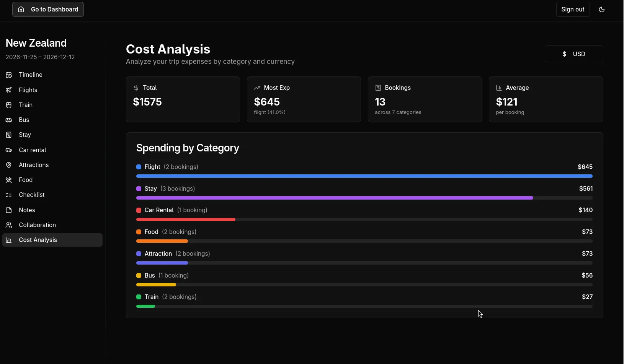This screenshot has height=364, width=624.
Task: Open the Checklist section
Action: pyautogui.click(x=32, y=195)
